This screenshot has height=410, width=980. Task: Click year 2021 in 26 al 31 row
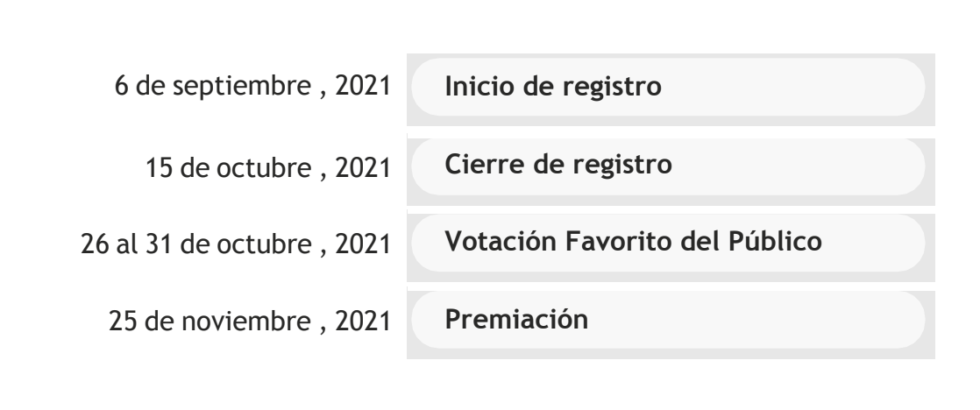click(363, 244)
